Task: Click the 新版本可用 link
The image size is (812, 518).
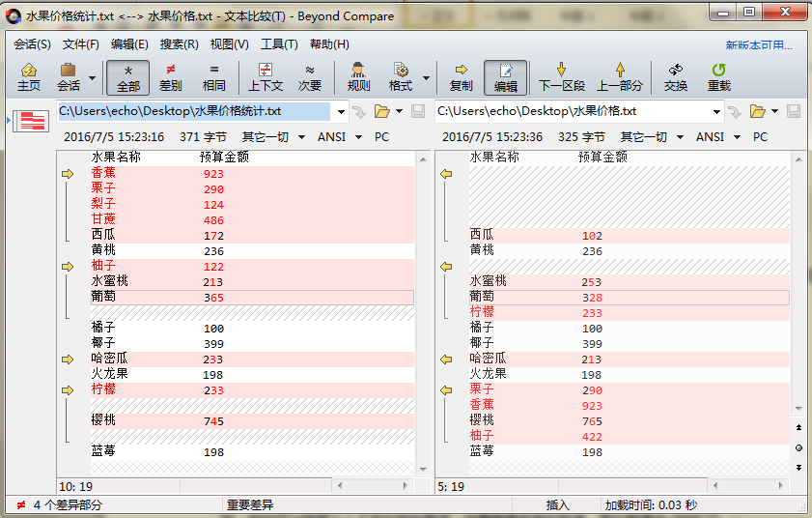Action: [x=759, y=45]
